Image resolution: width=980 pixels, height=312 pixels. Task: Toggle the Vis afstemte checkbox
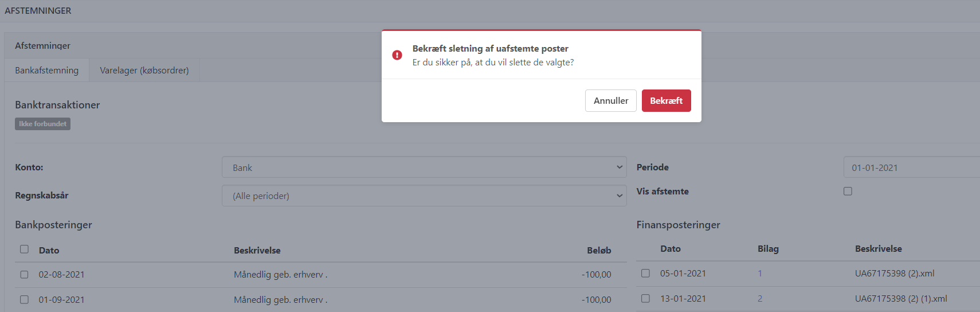click(x=848, y=191)
